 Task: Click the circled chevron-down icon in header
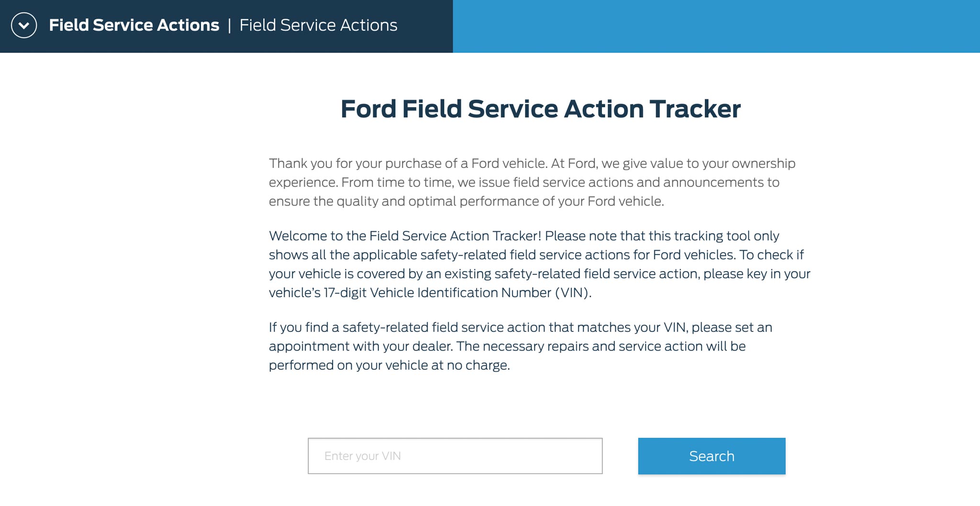click(24, 25)
